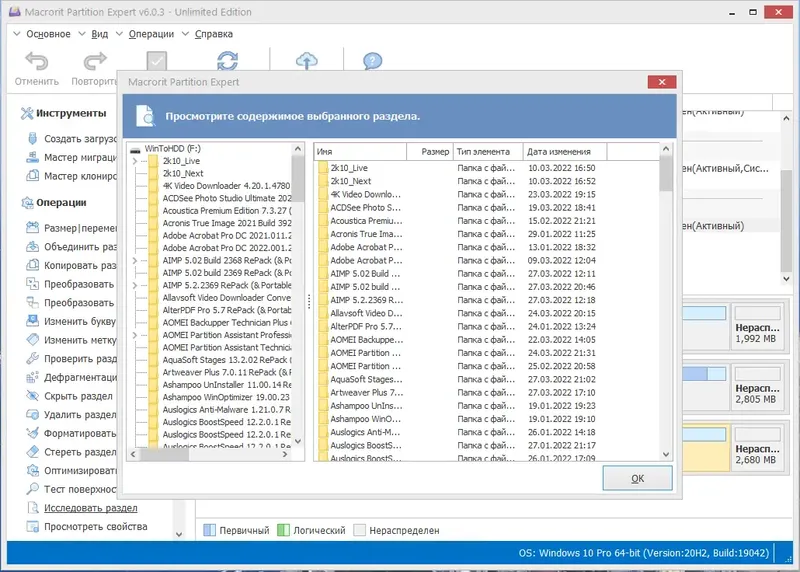Viewport: 800px width, 572px height.
Task: Sort by the Тип элемента column
Action: tap(488, 152)
